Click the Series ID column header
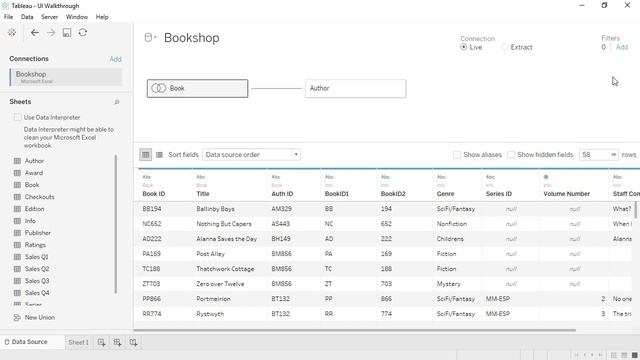 pyautogui.click(x=498, y=194)
